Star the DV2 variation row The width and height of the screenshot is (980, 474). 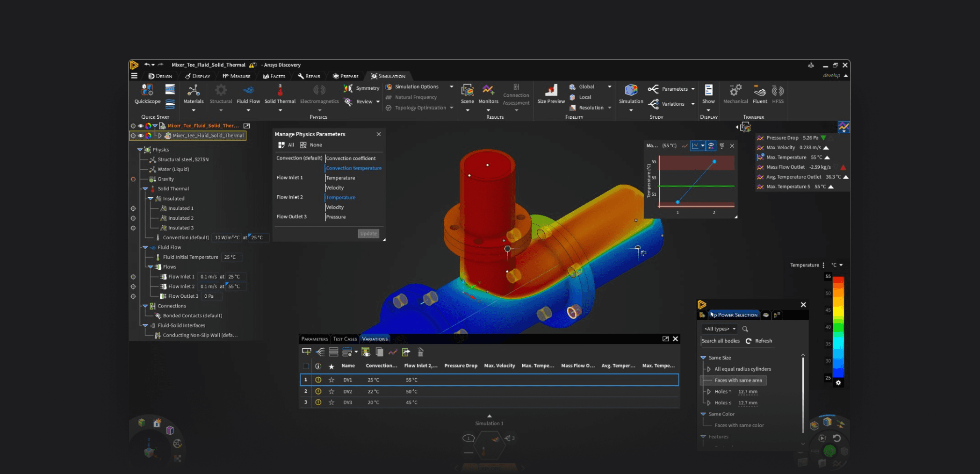coord(331,391)
